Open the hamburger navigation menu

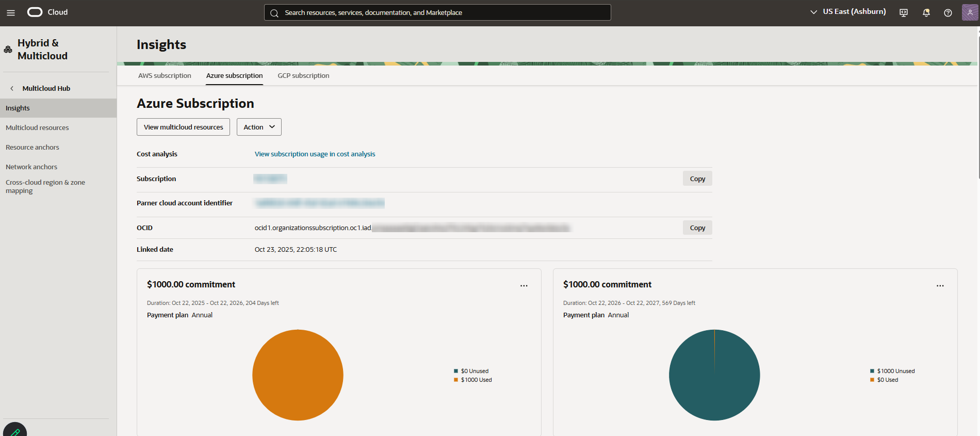point(10,12)
